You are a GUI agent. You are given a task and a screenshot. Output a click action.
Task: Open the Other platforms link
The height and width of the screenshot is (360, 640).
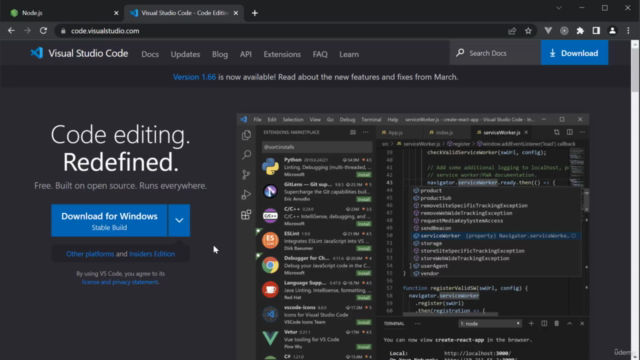(x=90, y=254)
